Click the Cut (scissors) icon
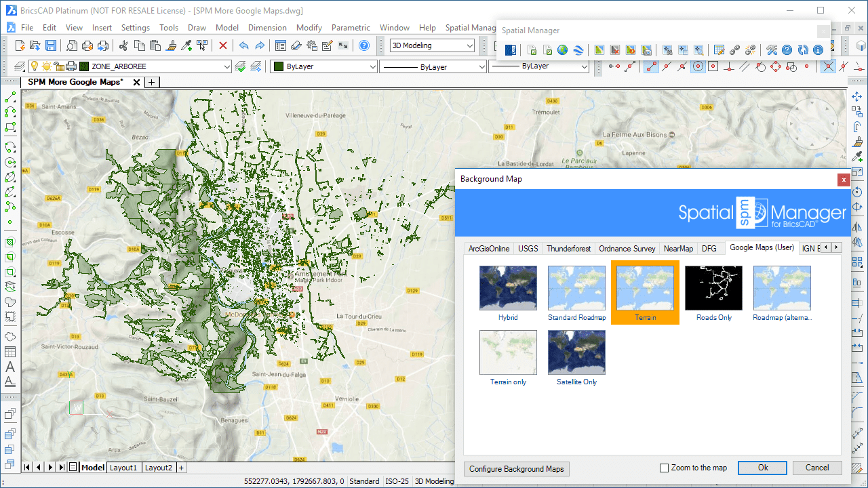The height and width of the screenshot is (488, 868). [x=123, y=45]
